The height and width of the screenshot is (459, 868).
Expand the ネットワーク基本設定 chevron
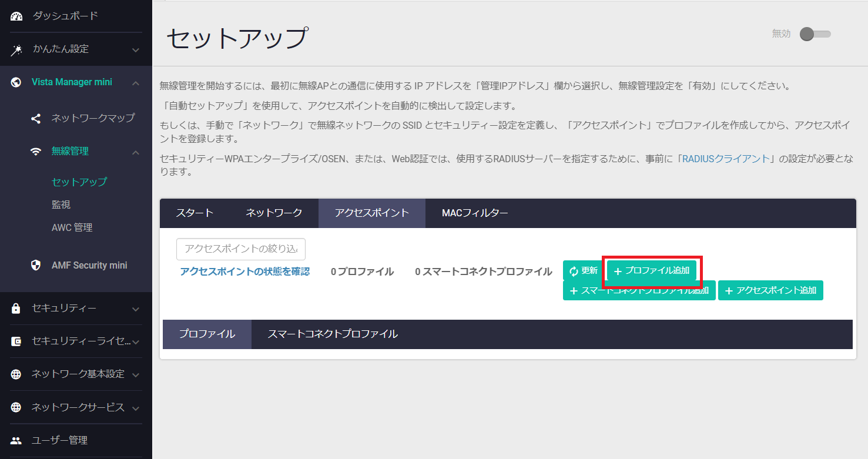click(136, 374)
